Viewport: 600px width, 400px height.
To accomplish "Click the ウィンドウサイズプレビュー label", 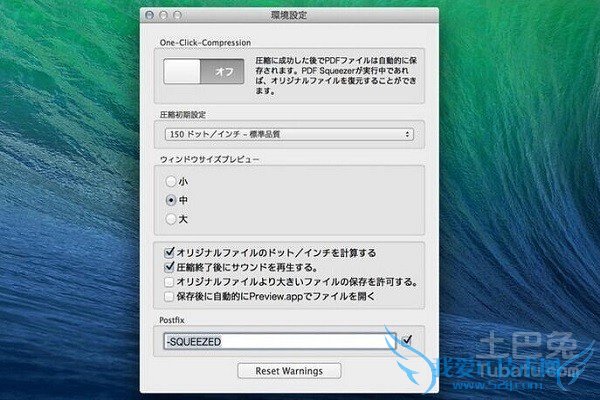I will (x=210, y=160).
